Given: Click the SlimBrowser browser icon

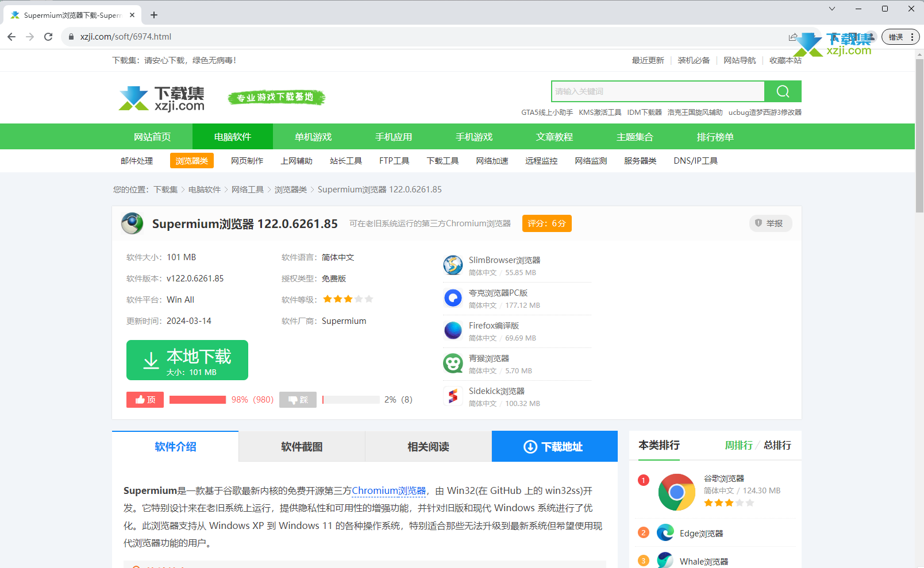Looking at the screenshot, I should [x=453, y=265].
